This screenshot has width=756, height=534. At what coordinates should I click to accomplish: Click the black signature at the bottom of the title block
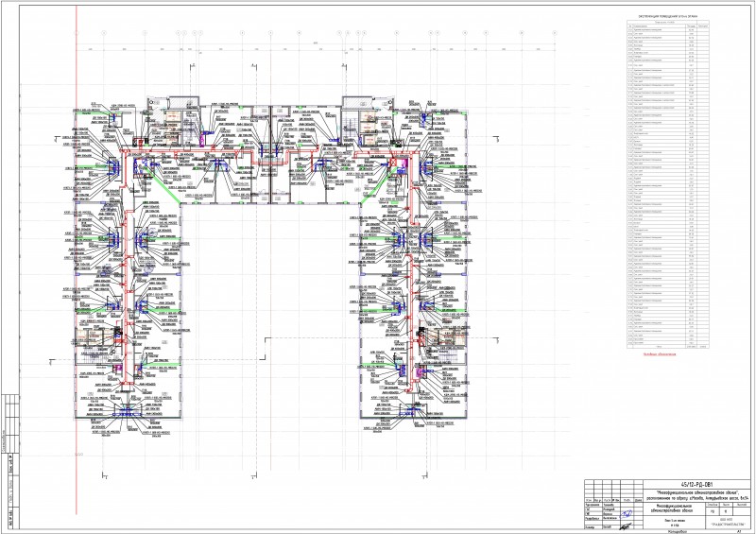point(626,526)
